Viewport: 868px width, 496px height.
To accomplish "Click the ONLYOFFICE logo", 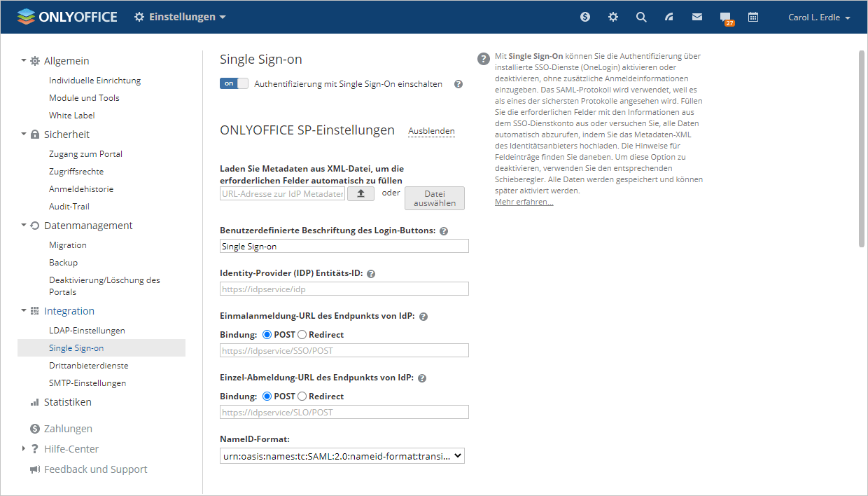I will click(67, 17).
